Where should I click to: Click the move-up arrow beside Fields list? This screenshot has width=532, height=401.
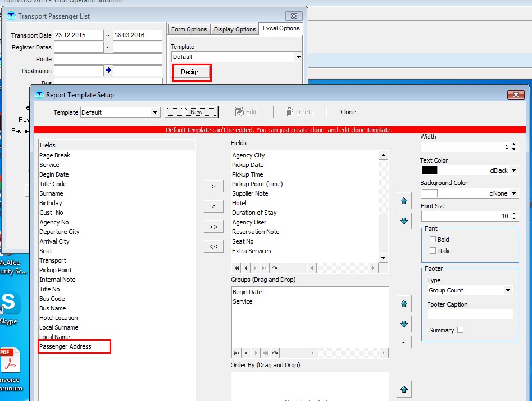pyautogui.click(x=403, y=201)
